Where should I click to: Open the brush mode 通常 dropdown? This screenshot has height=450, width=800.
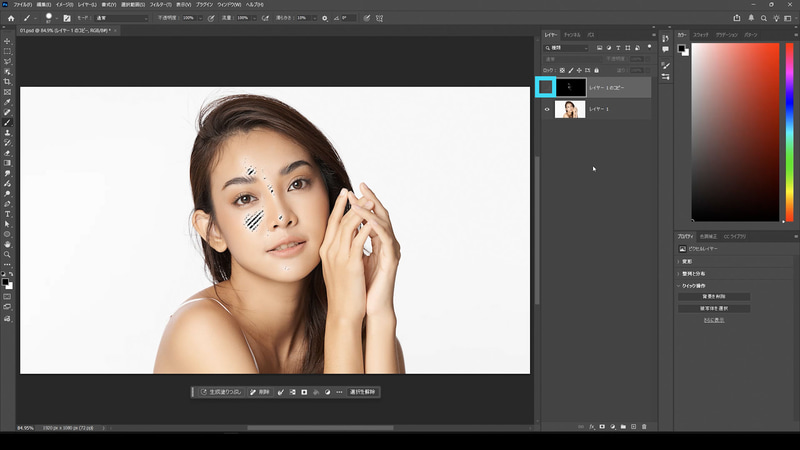click(x=121, y=17)
